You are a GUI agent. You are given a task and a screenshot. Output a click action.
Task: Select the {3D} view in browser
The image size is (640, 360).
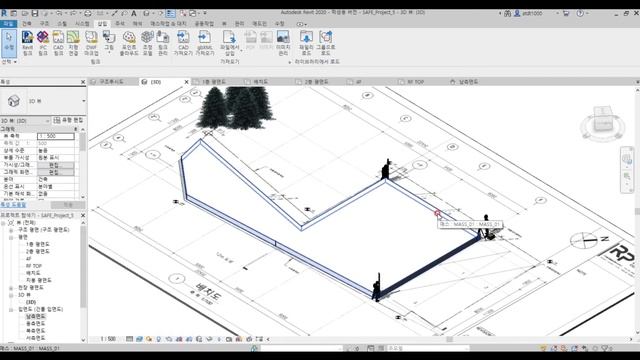31,302
